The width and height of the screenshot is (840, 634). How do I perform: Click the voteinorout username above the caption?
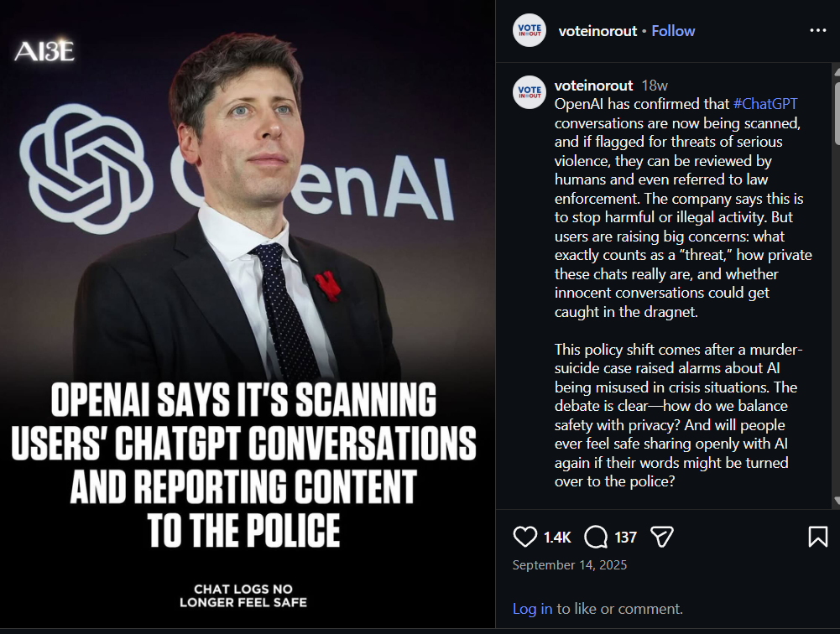point(593,86)
